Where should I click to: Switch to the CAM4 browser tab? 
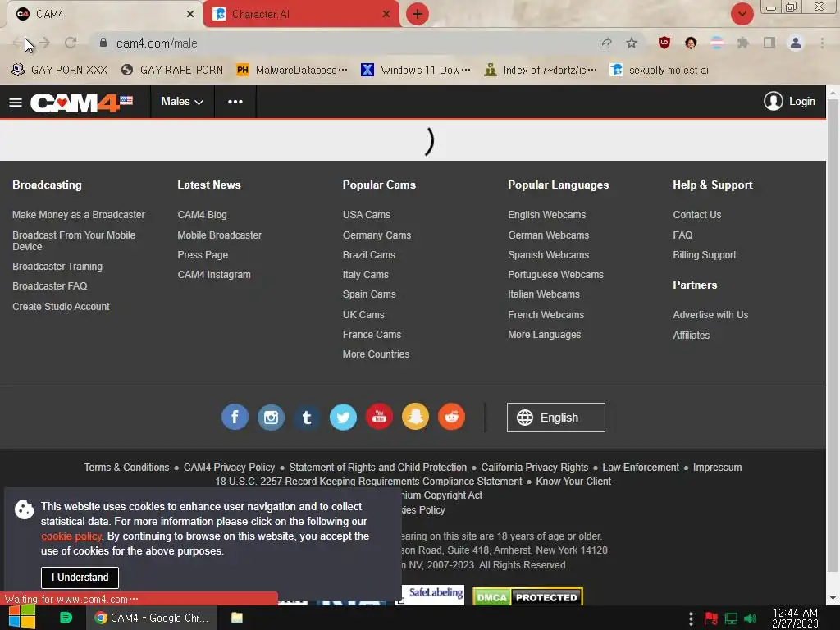[x=105, y=15]
